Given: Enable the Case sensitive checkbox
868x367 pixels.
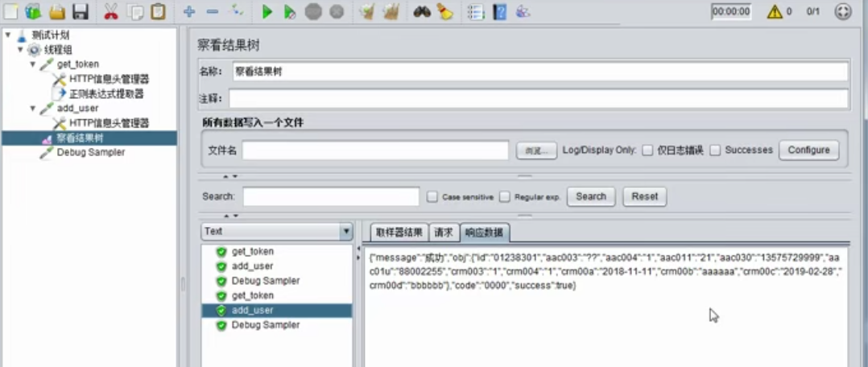Looking at the screenshot, I should 433,196.
